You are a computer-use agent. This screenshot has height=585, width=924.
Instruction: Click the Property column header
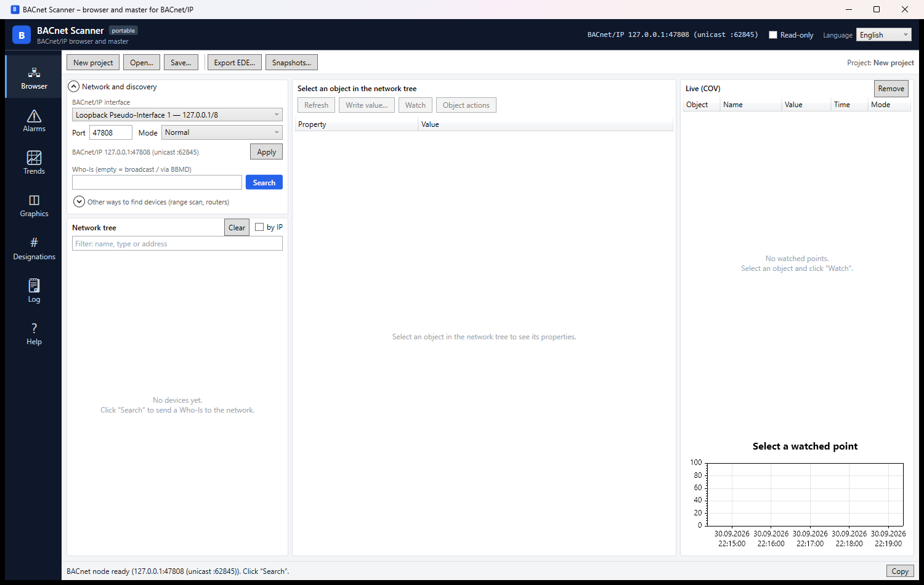pos(357,124)
